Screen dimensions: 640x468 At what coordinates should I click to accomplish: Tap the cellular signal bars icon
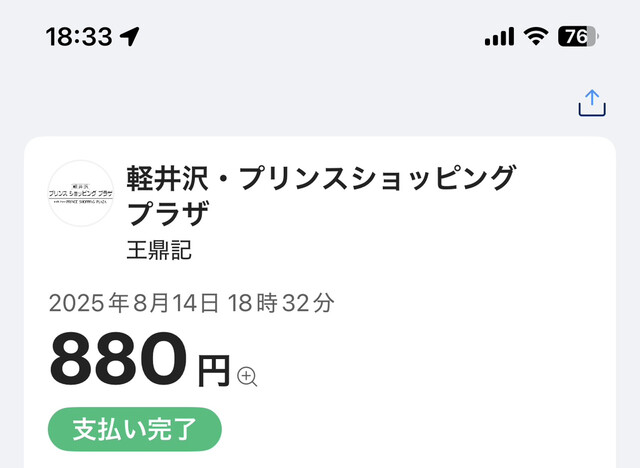499,37
